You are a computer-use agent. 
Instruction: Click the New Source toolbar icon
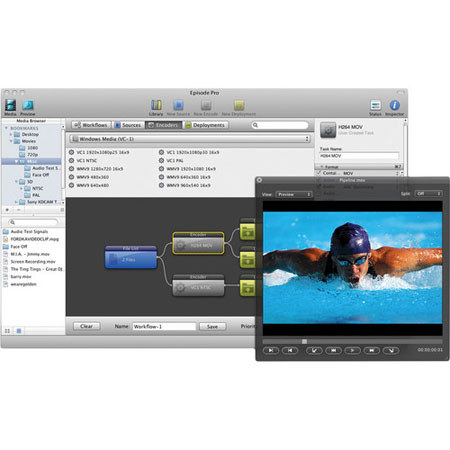(178, 105)
